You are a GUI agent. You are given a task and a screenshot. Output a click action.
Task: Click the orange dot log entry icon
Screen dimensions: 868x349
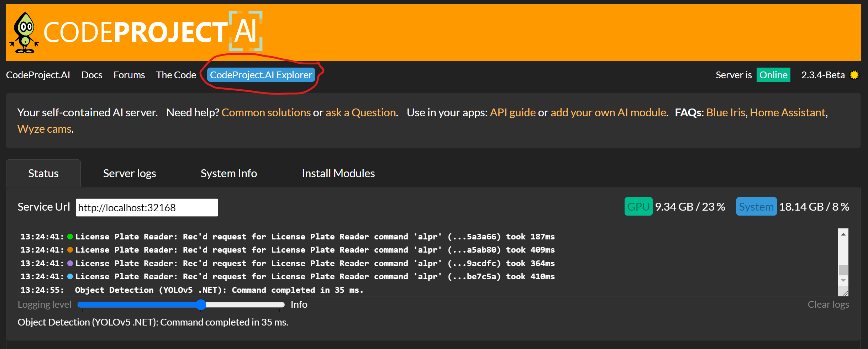click(70, 250)
